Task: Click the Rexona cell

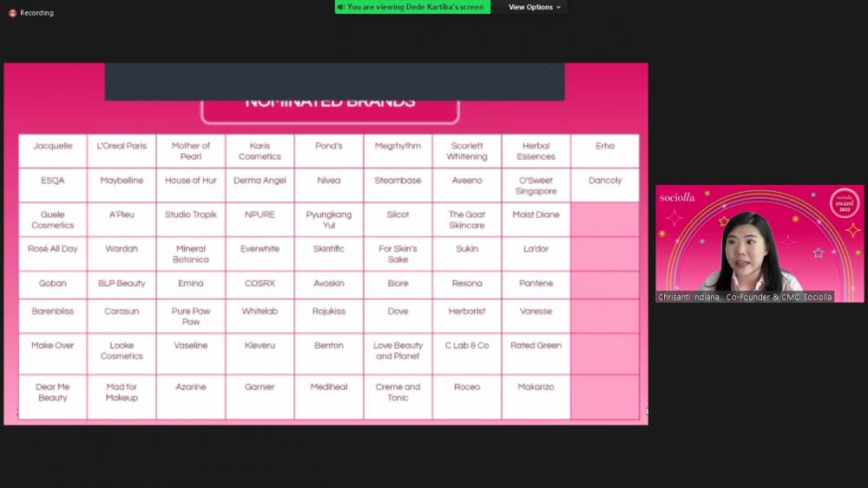Action: 467,286
